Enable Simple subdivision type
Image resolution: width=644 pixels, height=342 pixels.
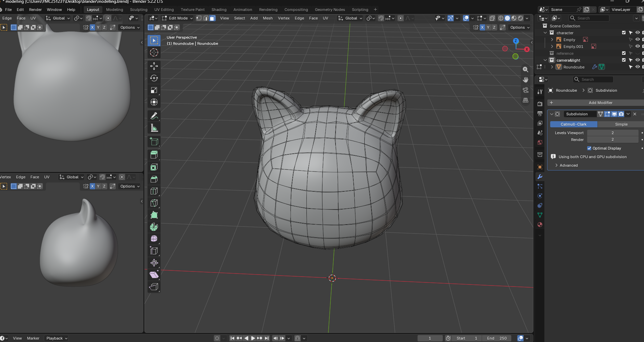621,124
